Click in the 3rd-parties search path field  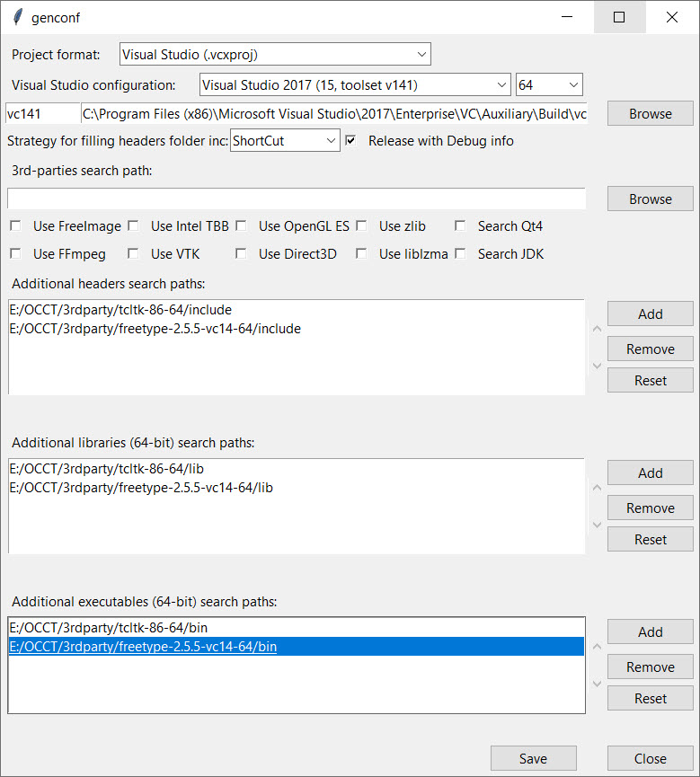[x=296, y=199]
